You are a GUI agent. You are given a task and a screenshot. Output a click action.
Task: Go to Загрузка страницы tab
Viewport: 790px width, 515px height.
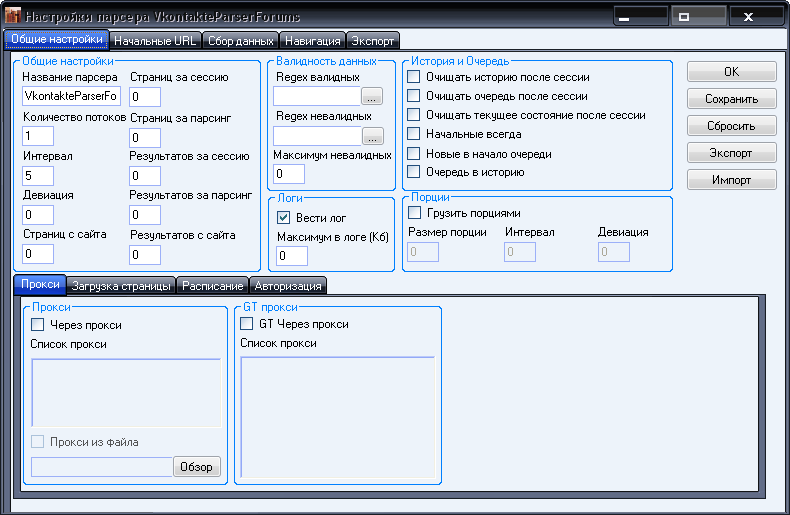[x=121, y=285]
